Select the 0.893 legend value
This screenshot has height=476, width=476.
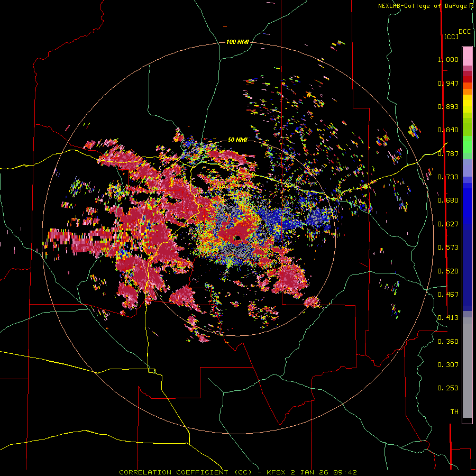pyautogui.click(x=448, y=106)
